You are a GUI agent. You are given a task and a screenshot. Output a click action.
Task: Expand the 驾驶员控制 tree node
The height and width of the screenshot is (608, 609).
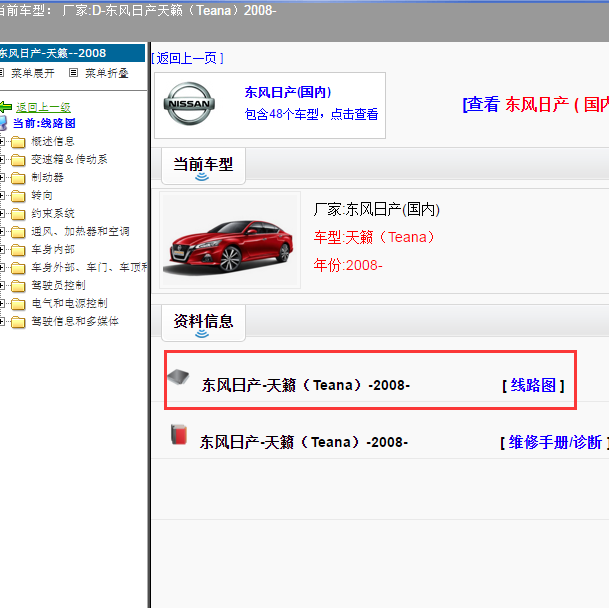[2, 286]
